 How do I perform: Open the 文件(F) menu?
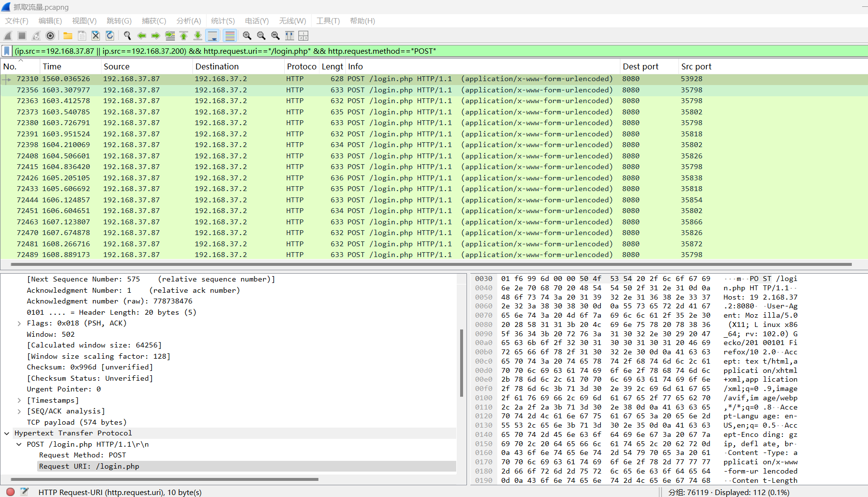click(x=17, y=21)
